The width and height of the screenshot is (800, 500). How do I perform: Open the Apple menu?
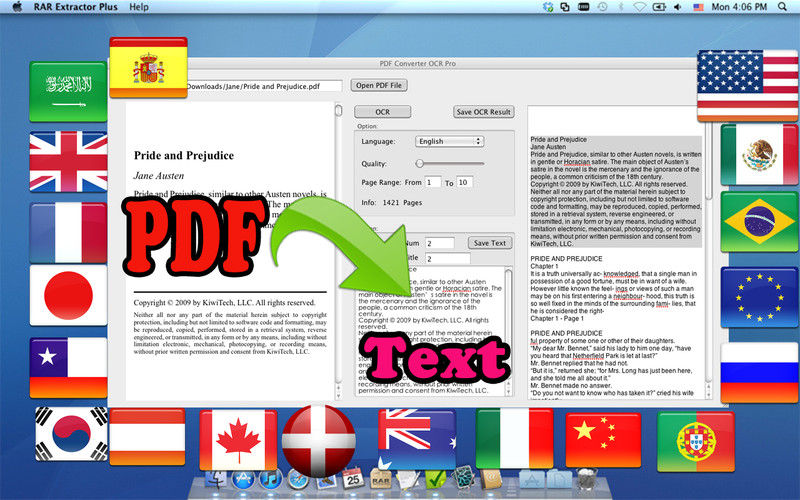[17, 7]
